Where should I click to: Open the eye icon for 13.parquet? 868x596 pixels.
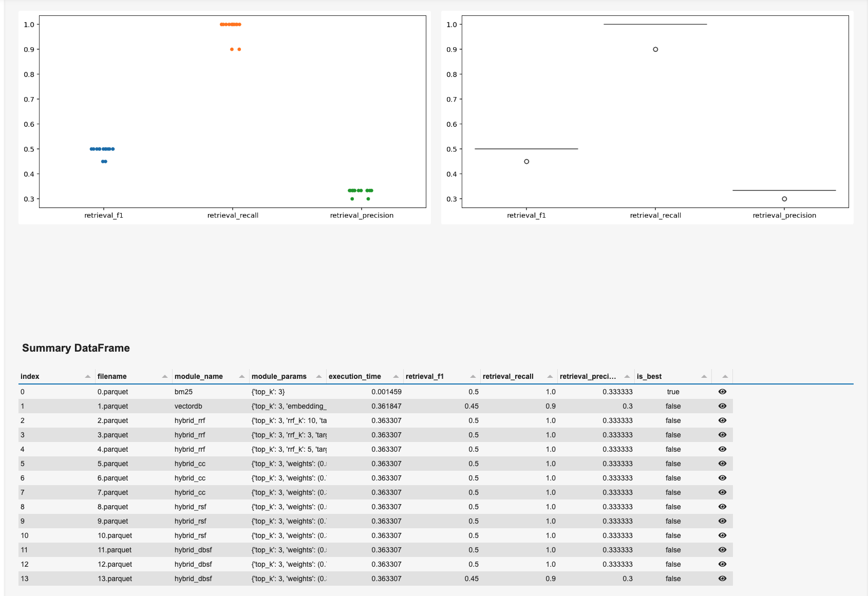[x=722, y=579]
